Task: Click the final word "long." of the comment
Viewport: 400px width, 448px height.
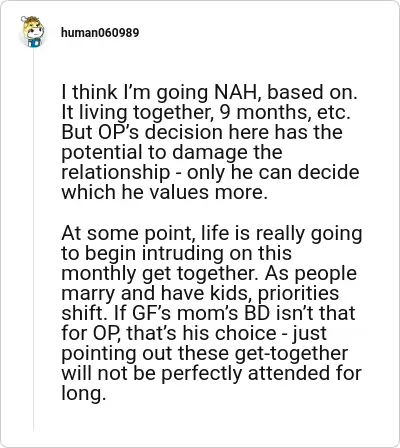Action: click(84, 394)
